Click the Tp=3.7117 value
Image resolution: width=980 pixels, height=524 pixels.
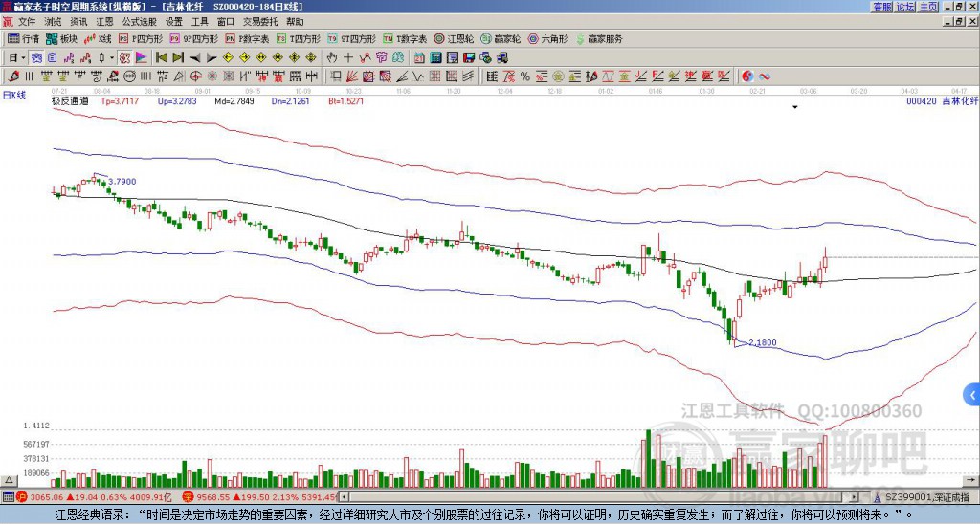[x=120, y=100]
